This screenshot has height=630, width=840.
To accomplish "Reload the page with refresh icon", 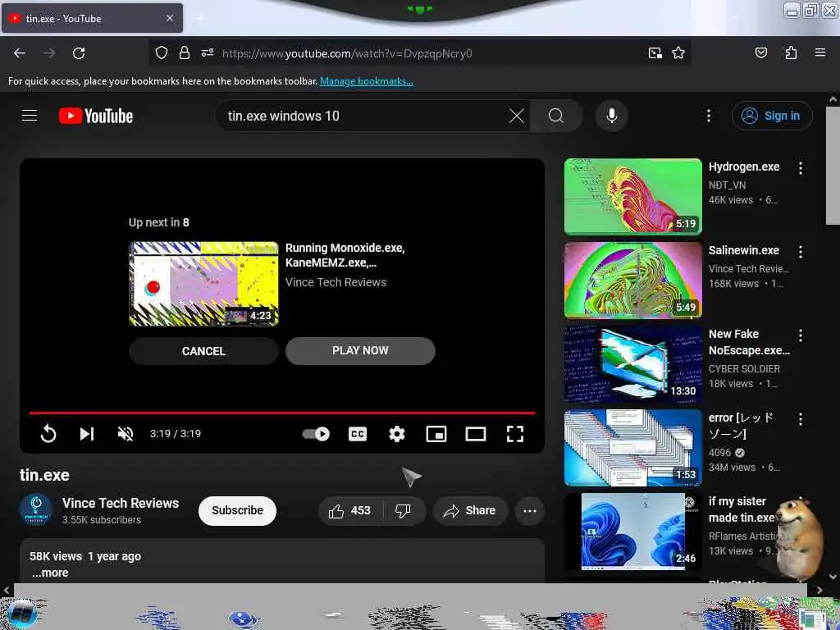I will 79,53.
